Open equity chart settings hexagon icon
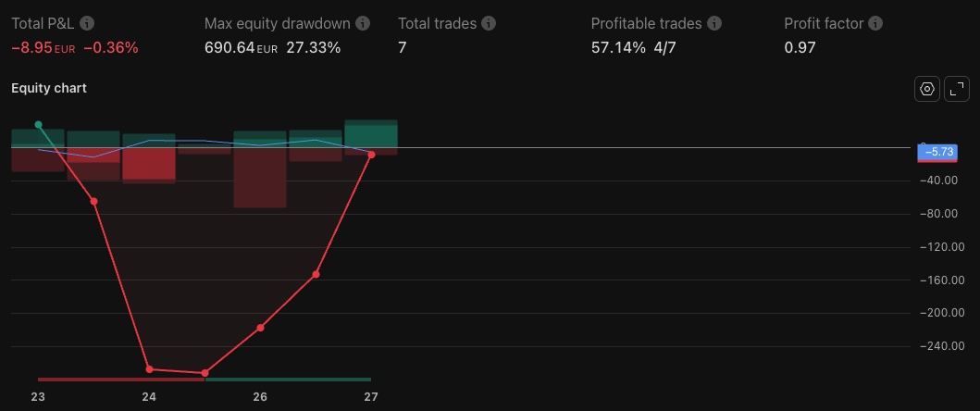Image resolution: width=980 pixels, height=411 pixels. (927, 89)
